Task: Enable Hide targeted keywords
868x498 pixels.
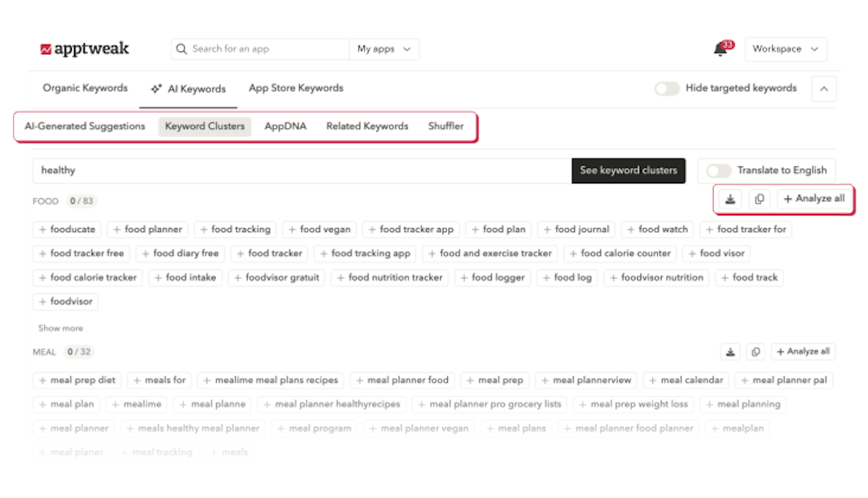Action: coord(667,88)
